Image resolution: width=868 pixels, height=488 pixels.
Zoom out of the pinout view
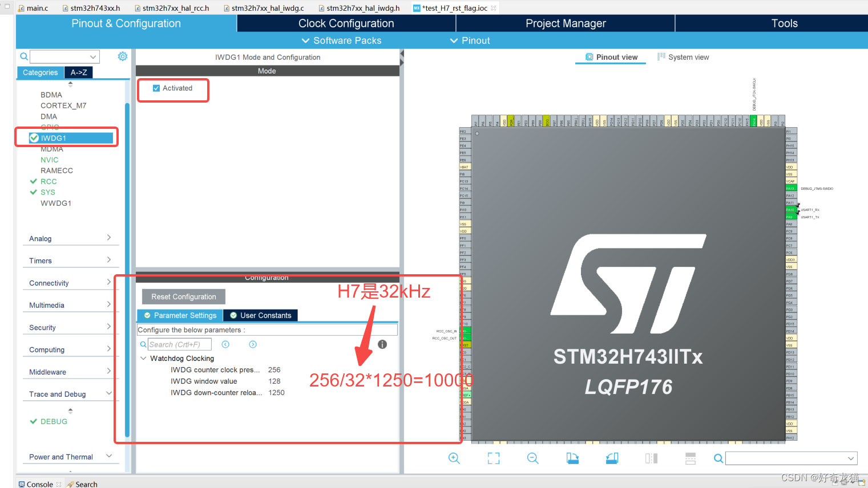[533, 458]
